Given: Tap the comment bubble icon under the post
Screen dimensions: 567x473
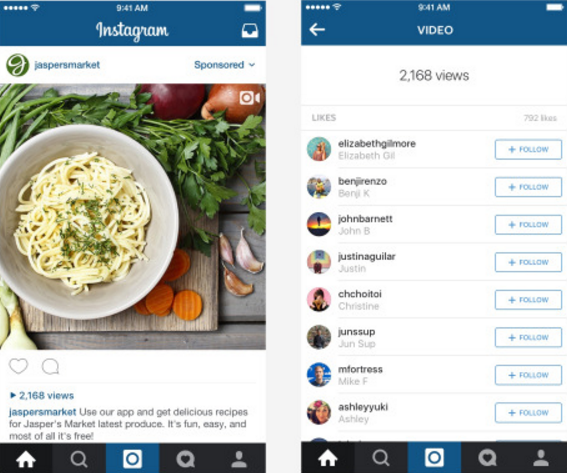Looking at the screenshot, I should pyautogui.click(x=50, y=366).
